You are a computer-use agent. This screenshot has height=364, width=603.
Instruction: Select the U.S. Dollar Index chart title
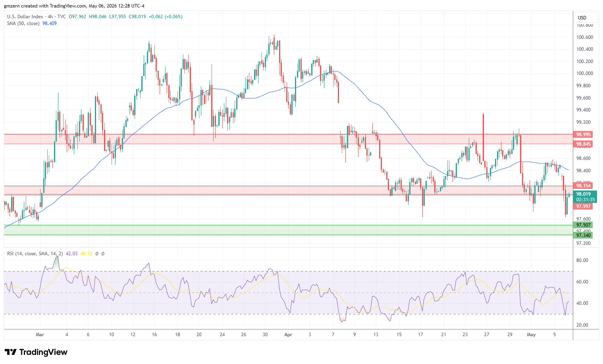point(25,17)
